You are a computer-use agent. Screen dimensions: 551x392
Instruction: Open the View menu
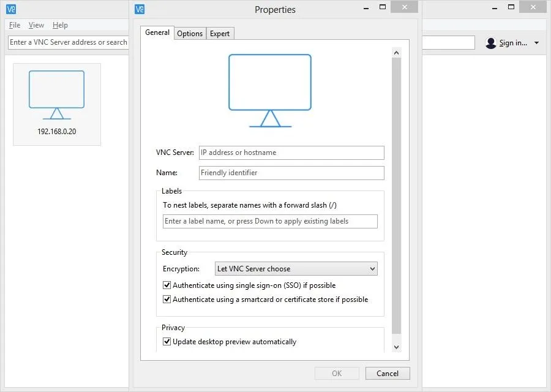[x=36, y=25]
